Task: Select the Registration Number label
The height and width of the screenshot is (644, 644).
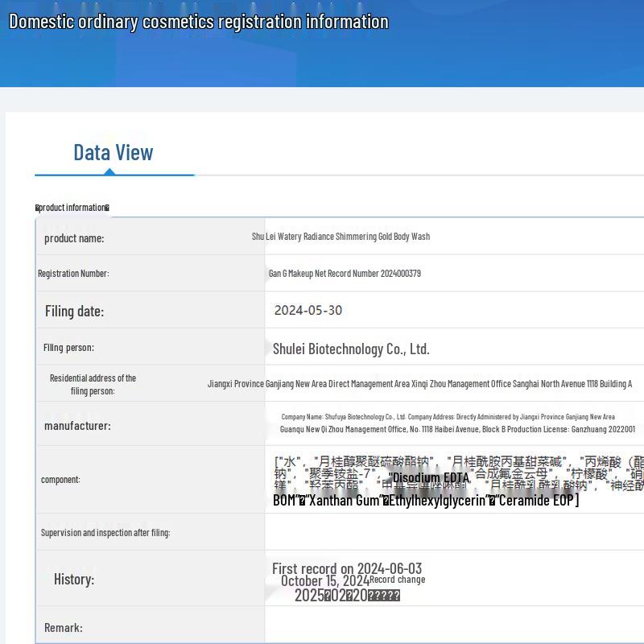Action: [73, 274]
